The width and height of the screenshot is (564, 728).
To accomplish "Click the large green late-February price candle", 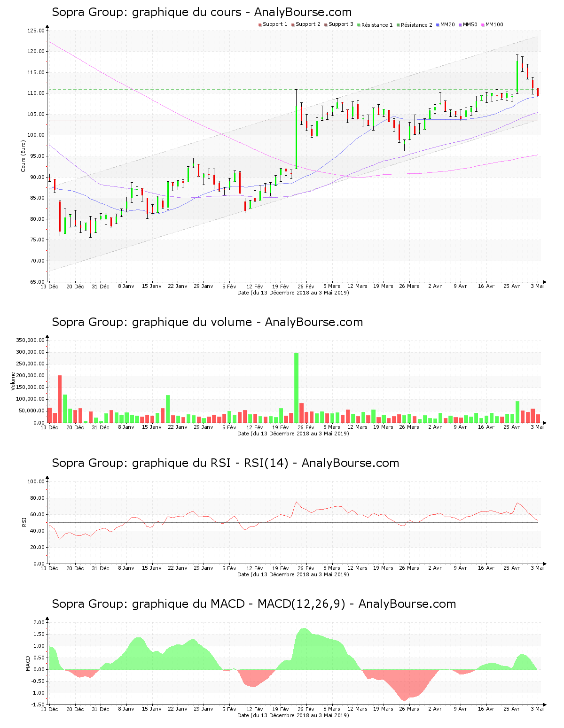I will coord(296,137).
